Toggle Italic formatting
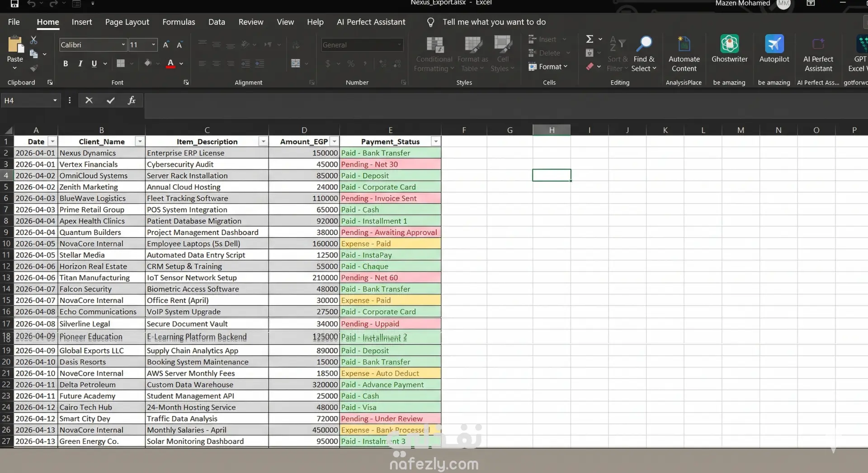868x473 pixels. click(x=80, y=64)
